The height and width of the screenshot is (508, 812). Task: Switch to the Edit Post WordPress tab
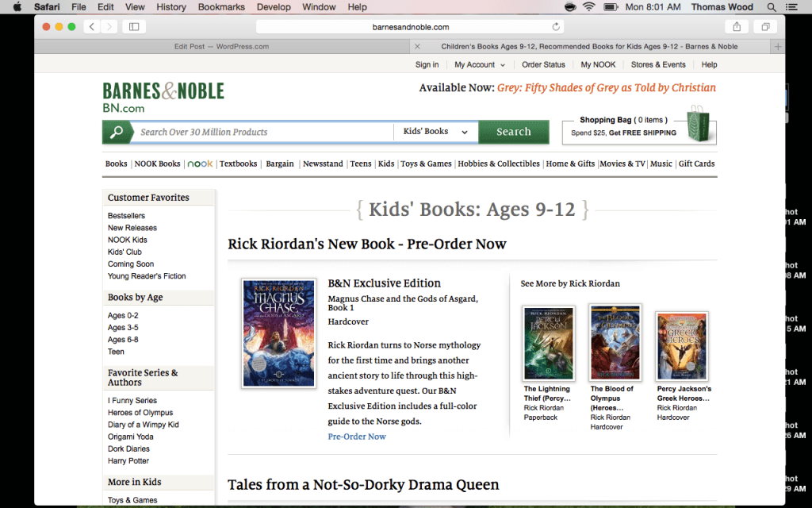click(221, 47)
